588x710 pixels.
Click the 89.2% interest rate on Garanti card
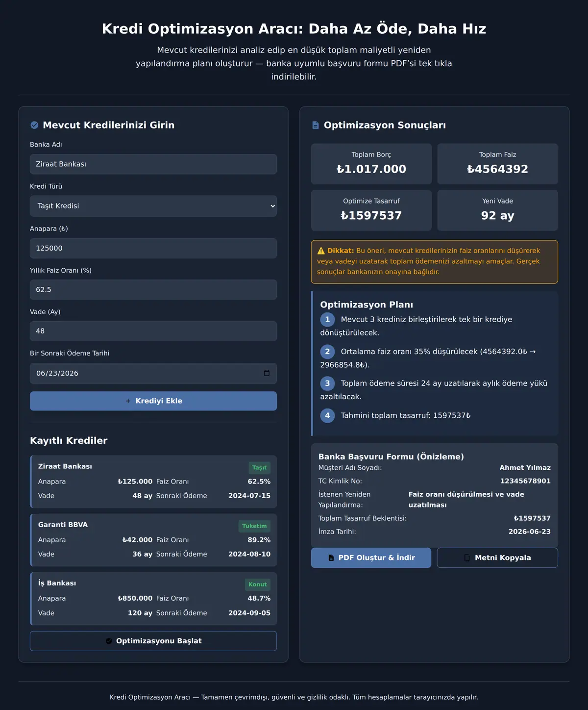(259, 540)
